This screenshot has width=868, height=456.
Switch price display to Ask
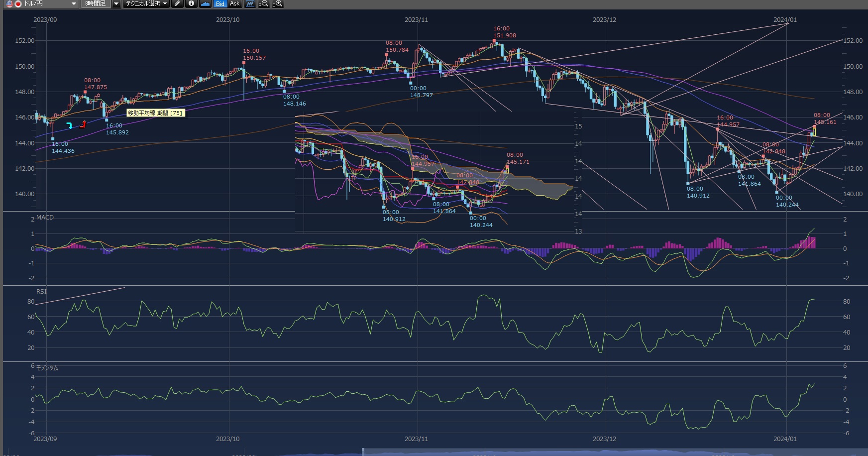(x=234, y=4)
